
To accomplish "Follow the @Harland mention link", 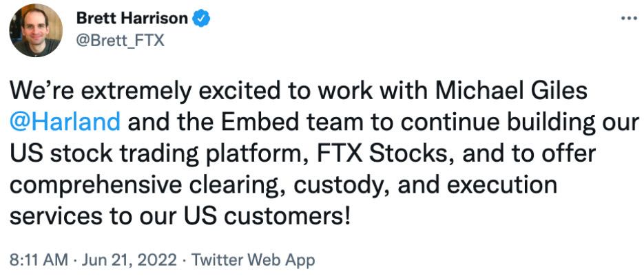I will (65, 123).
